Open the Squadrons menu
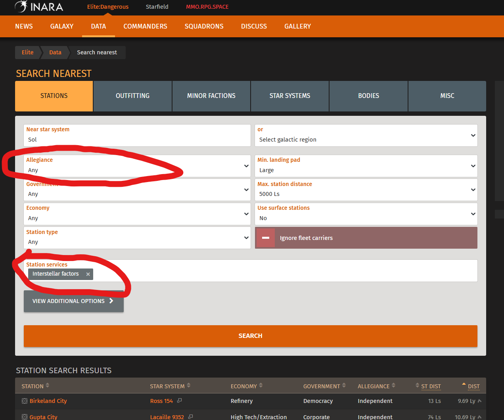The image size is (504, 420). [204, 26]
